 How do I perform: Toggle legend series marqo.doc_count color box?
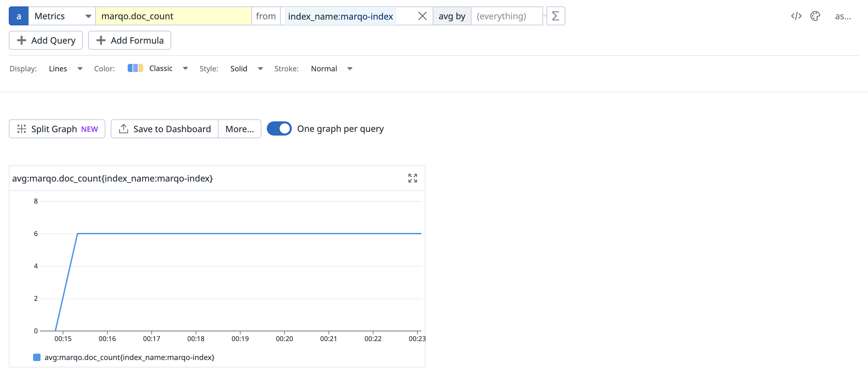[37, 357]
